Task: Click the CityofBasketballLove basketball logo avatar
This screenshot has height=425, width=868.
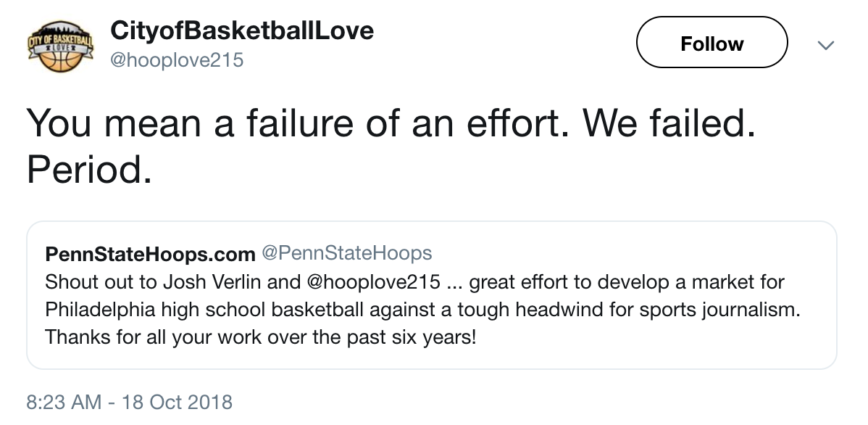Action: pyautogui.click(x=60, y=48)
